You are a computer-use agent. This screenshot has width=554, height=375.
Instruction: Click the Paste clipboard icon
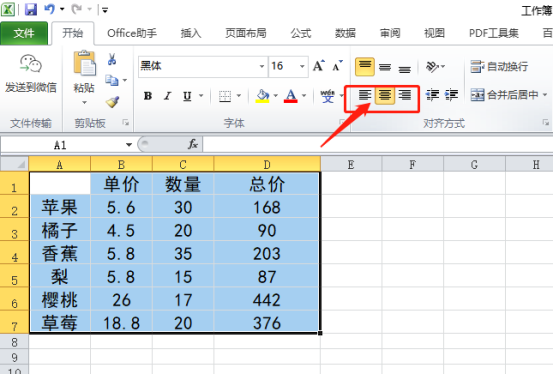84,63
